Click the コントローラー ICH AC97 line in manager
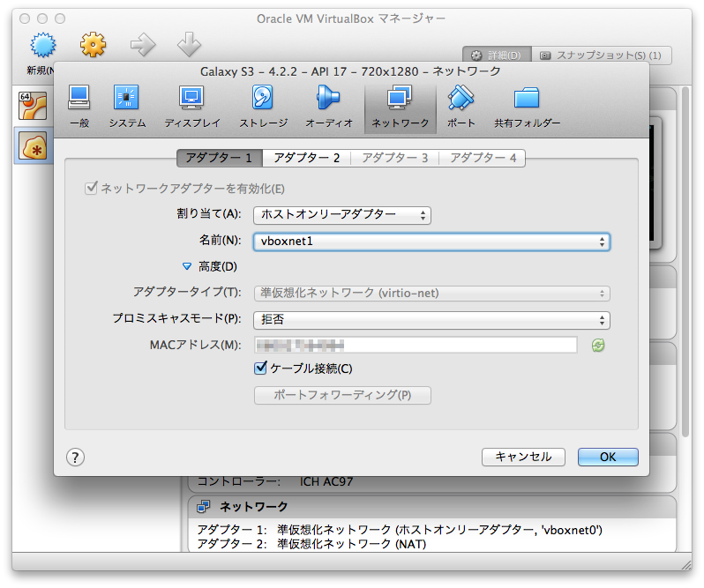The height and width of the screenshot is (588, 704). (x=275, y=481)
